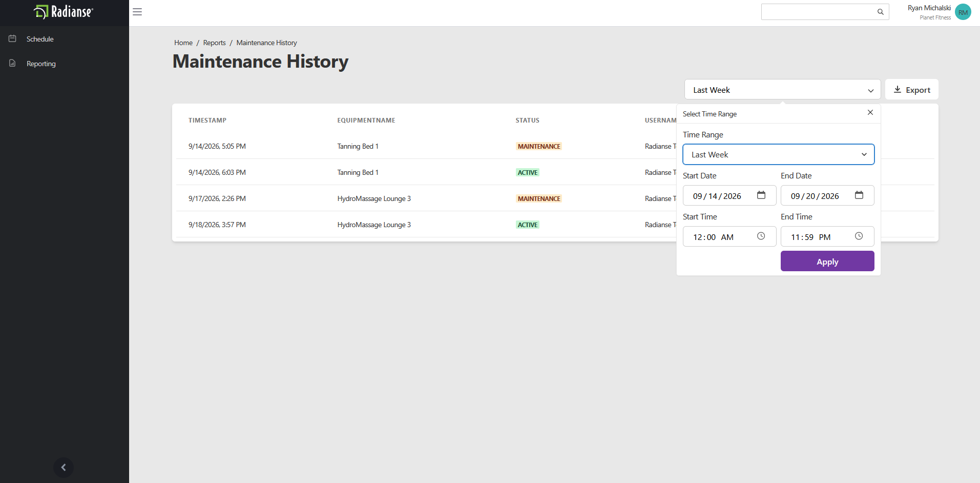Viewport: 980px width, 483px height.
Task: Click the search magnifier icon
Action: (x=880, y=12)
